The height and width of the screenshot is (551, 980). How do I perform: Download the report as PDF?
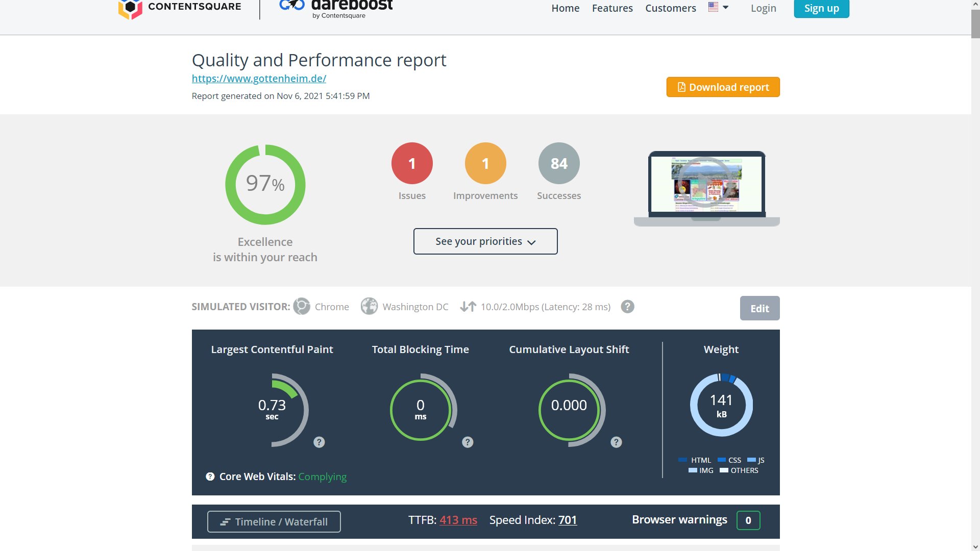coord(723,87)
